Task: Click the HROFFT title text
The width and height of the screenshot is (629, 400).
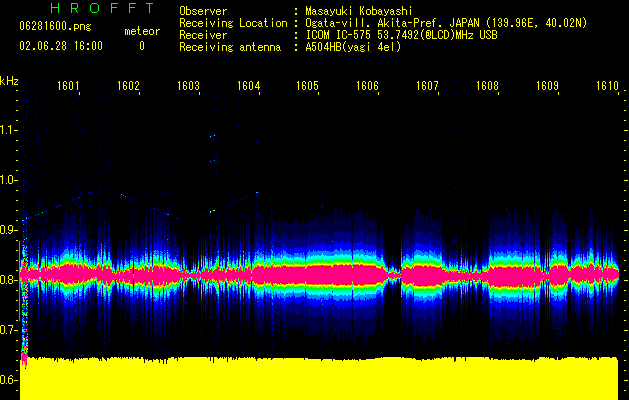Action: (103, 8)
